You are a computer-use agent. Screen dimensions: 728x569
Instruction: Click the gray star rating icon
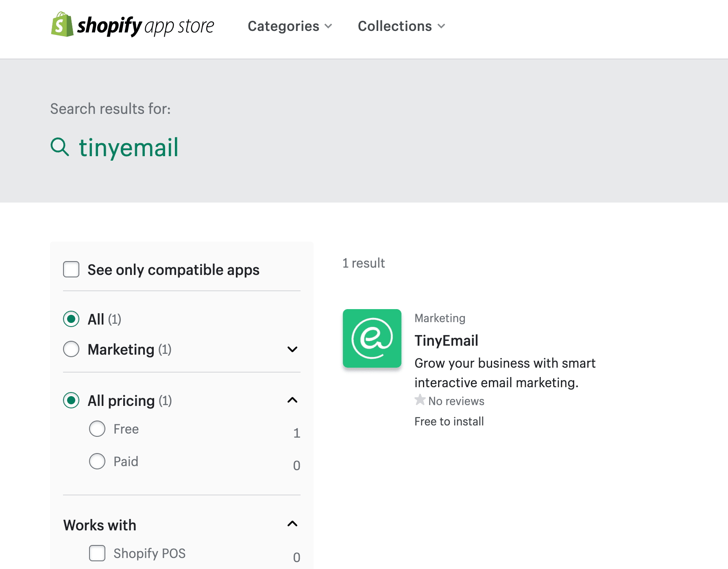pyautogui.click(x=420, y=400)
